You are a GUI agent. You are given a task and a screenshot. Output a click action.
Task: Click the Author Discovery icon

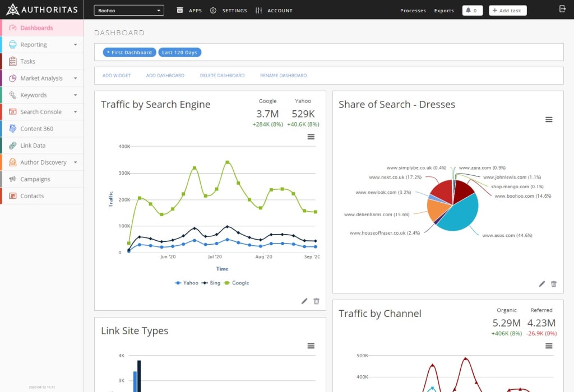[13, 162]
